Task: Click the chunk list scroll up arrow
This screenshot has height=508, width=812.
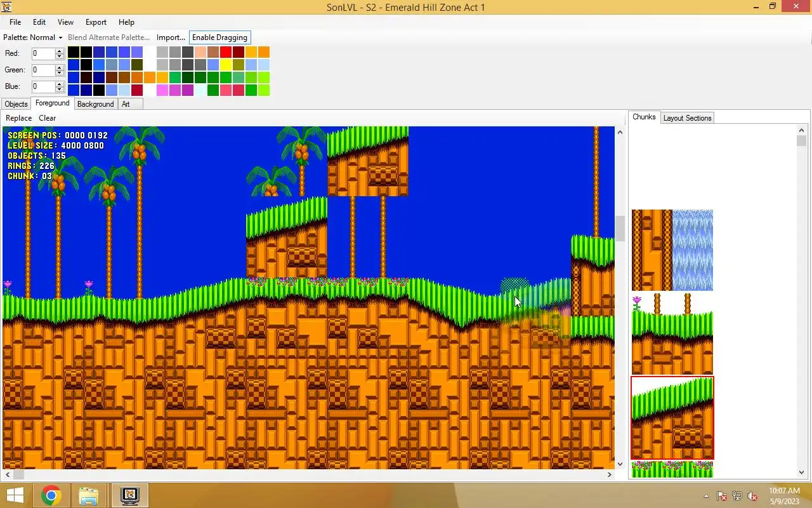Action: pyautogui.click(x=802, y=130)
